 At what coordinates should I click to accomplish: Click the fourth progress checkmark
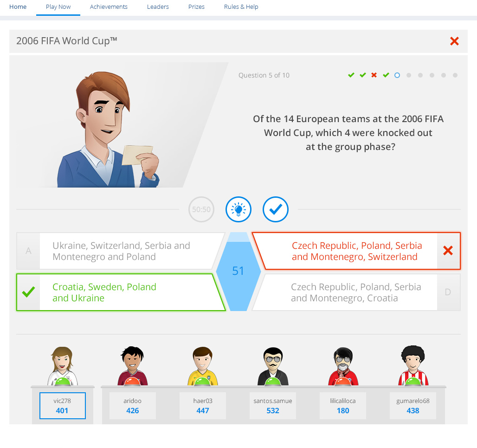click(x=386, y=75)
